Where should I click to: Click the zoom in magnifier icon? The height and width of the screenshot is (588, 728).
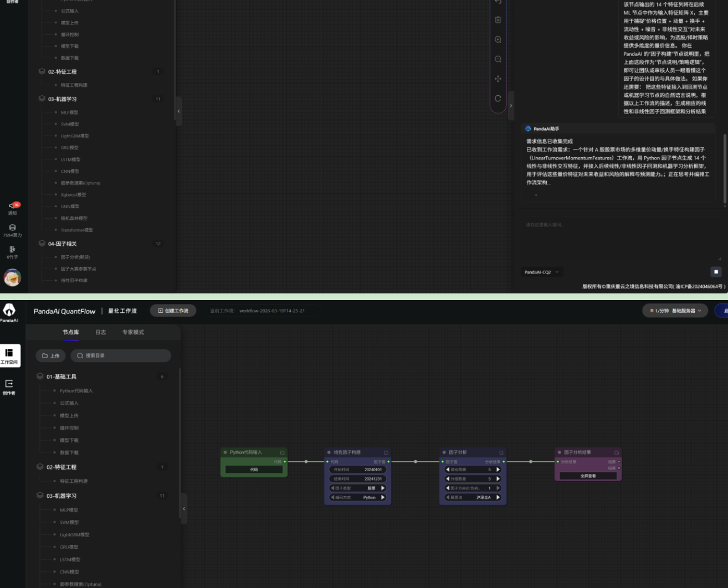click(498, 40)
